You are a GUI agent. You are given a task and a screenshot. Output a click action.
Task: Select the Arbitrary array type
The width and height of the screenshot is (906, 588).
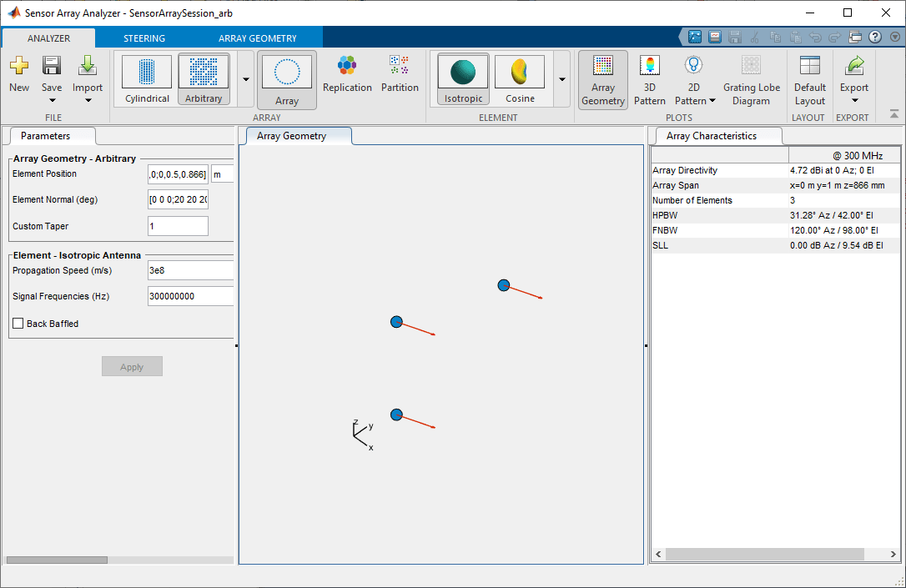pos(204,80)
